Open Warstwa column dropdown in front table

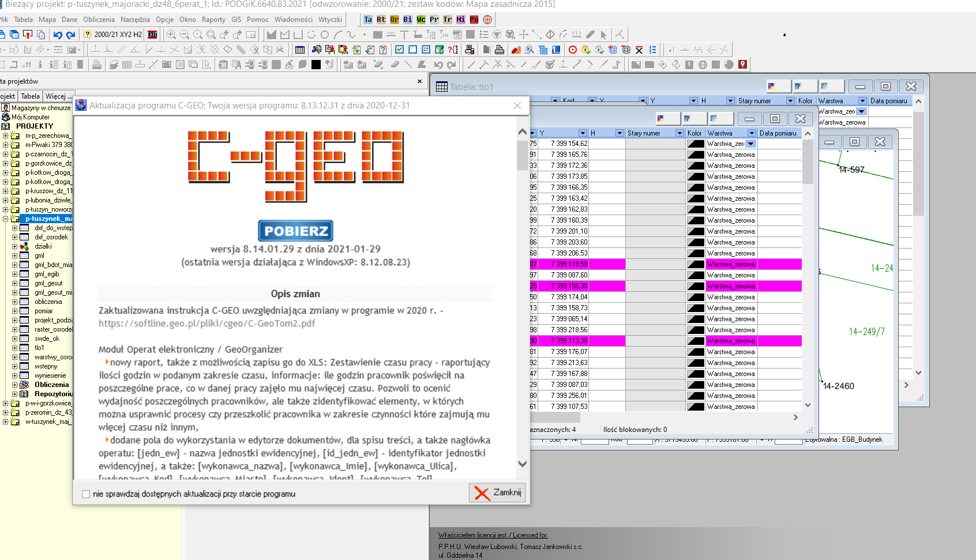pos(752,133)
